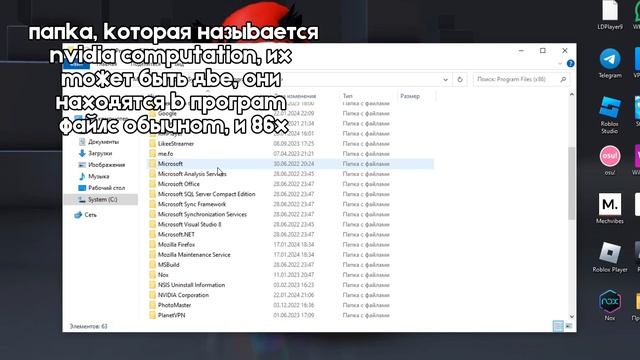Refresh the Program Files (x86) folder view

pos(460,80)
